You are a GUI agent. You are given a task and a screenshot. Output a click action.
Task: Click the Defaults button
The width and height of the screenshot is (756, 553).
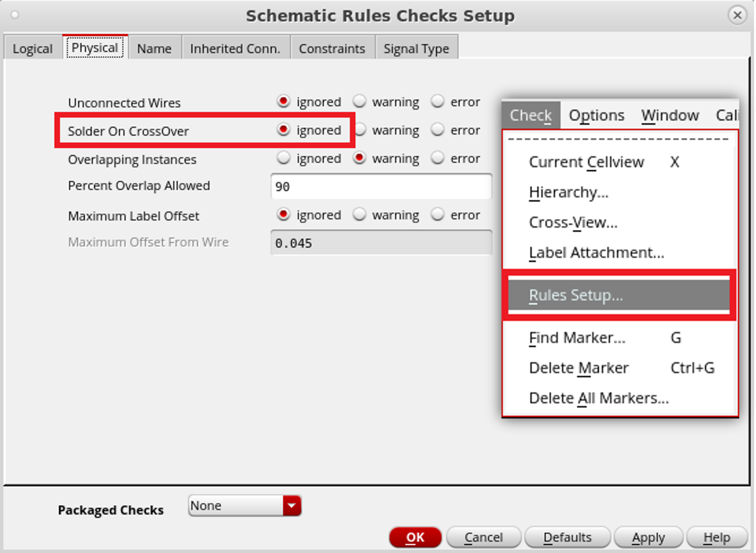click(x=567, y=537)
